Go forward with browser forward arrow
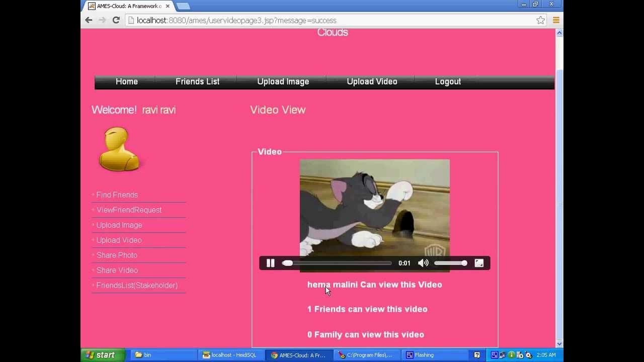 [102, 20]
